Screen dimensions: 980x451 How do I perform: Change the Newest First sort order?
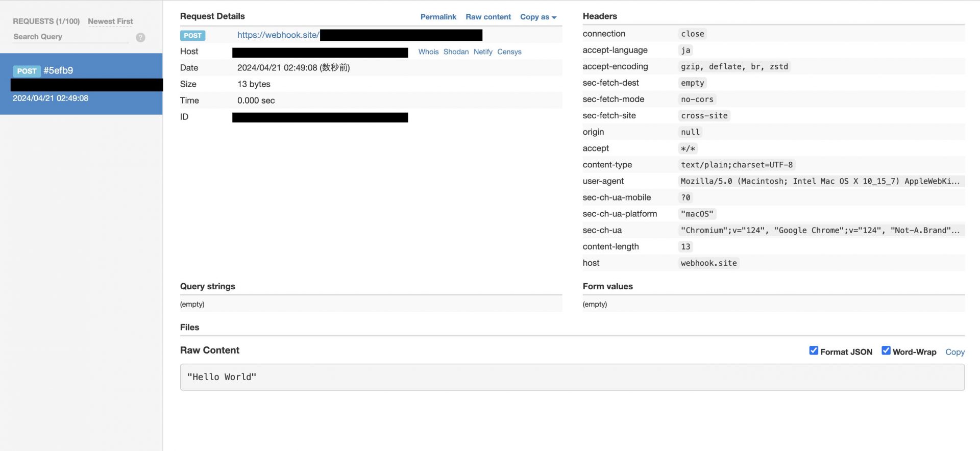pyautogui.click(x=110, y=21)
